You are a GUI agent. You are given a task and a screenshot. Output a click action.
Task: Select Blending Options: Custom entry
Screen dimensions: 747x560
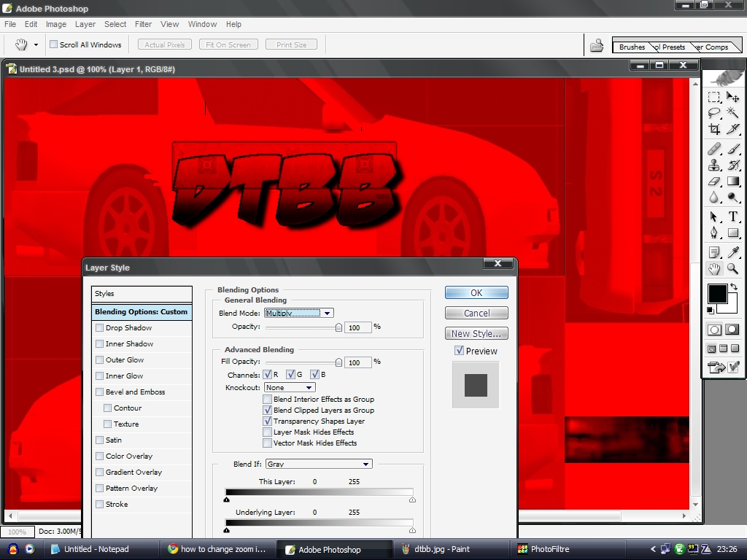click(142, 312)
